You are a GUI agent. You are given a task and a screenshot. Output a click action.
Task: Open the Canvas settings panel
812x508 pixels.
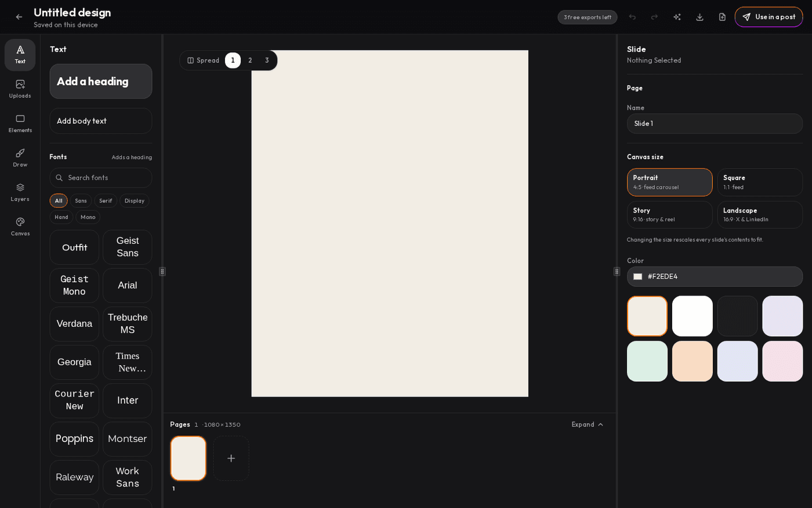point(20,226)
